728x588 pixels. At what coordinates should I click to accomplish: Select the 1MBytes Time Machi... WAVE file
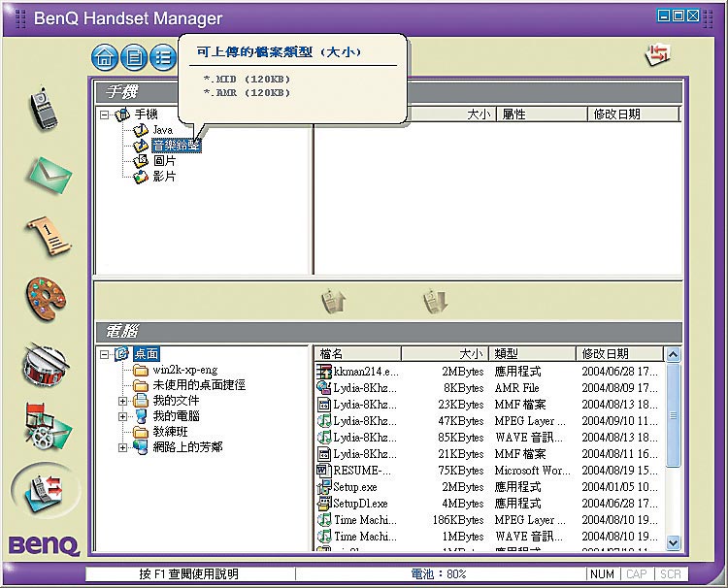(x=487, y=537)
